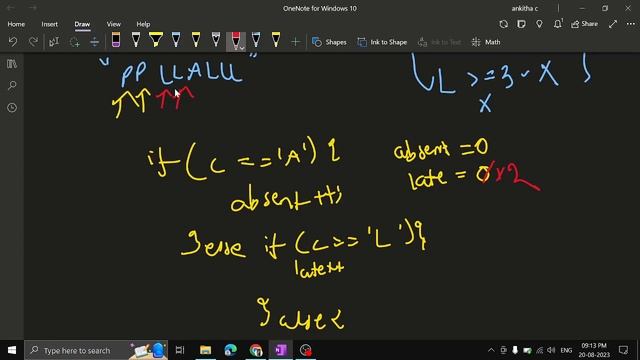The image size is (640, 360).
Task: Switch to the Draw tab
Action: point(82,24)
